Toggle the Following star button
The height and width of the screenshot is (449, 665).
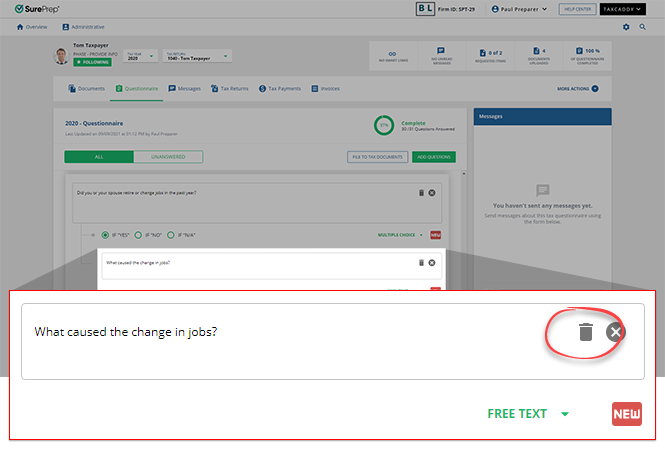point(92,62)
